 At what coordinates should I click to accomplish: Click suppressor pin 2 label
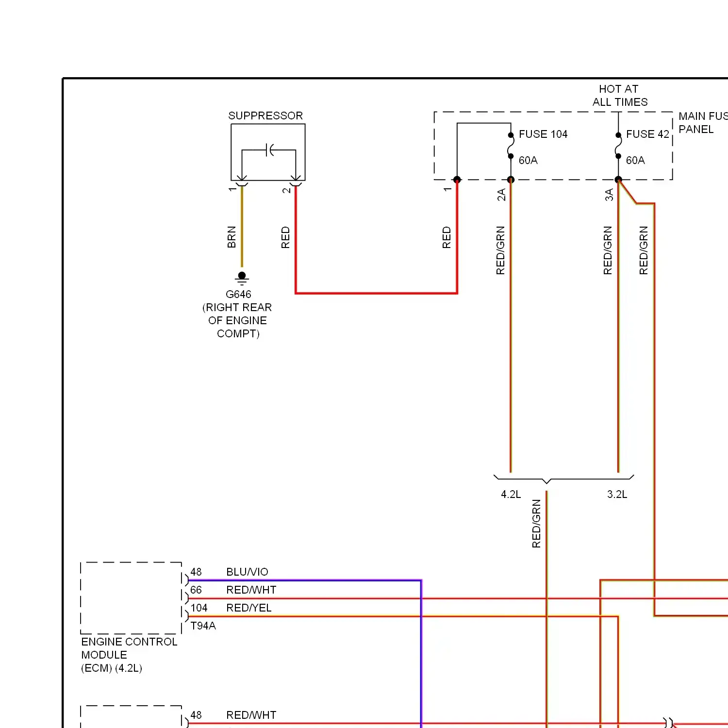[286, 190]
